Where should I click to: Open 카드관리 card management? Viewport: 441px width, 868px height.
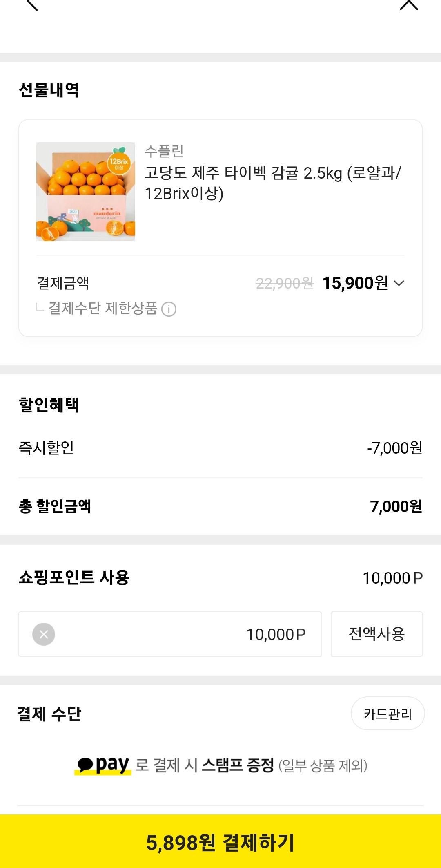tap(388, 714)
